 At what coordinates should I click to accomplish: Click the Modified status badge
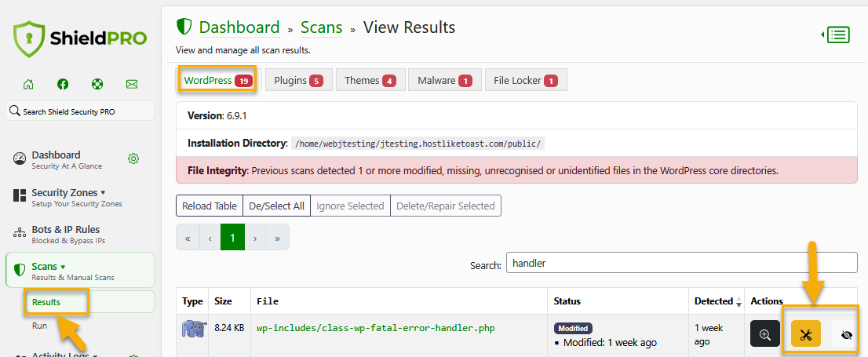[573, 328]
